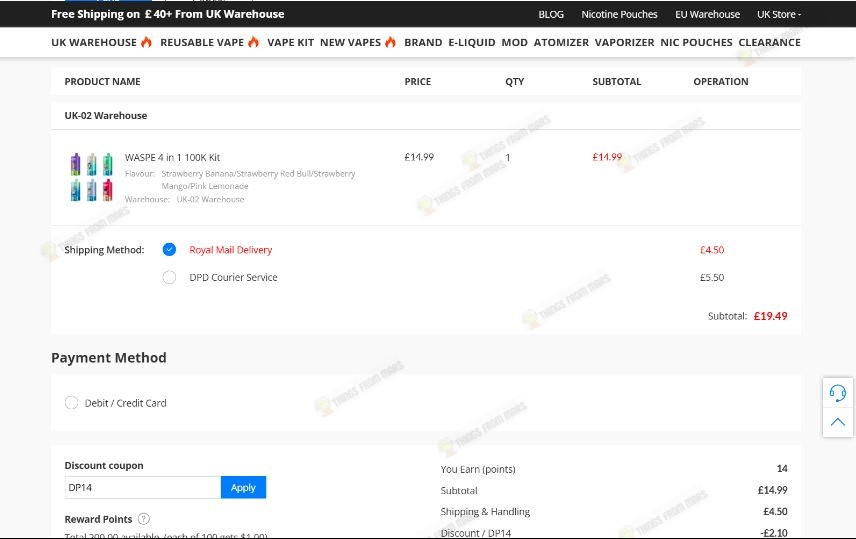Open the NEW VAPES menu
The image size is (856, 539).
click(350, 43)
